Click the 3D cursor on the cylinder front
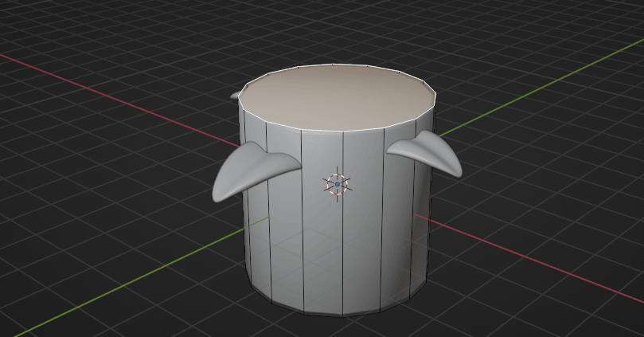Viewport: 644px width, 337px height. [337, 184]
